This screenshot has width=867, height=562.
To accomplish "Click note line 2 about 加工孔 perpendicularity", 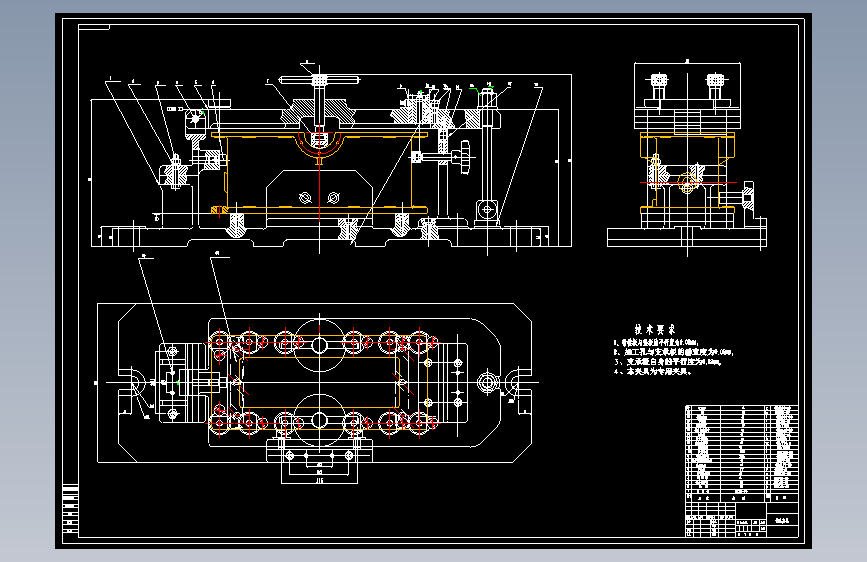I will [x=673, y=352].
